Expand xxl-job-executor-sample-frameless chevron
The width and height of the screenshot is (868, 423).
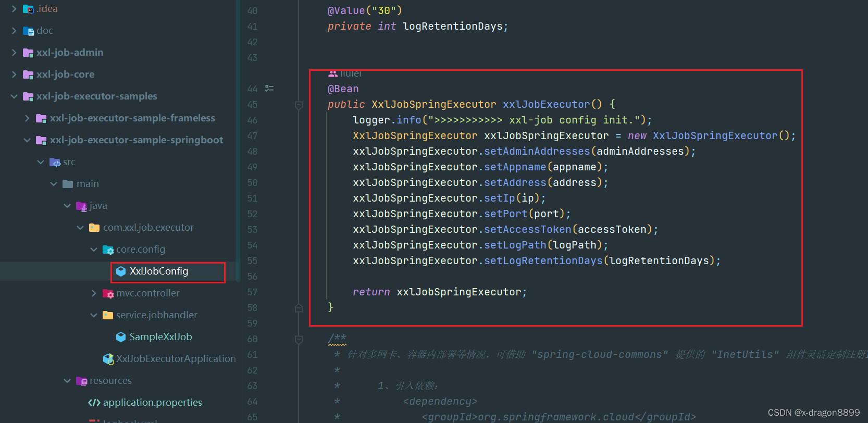point(27,118)
